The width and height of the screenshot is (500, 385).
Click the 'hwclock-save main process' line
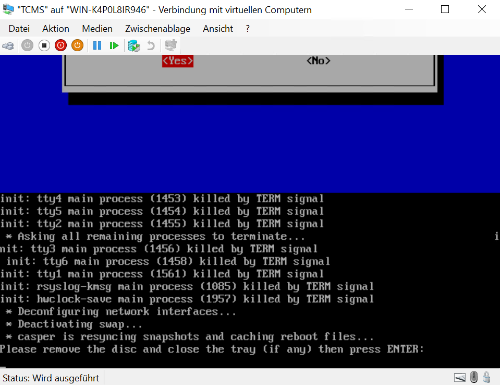[187, 299]
